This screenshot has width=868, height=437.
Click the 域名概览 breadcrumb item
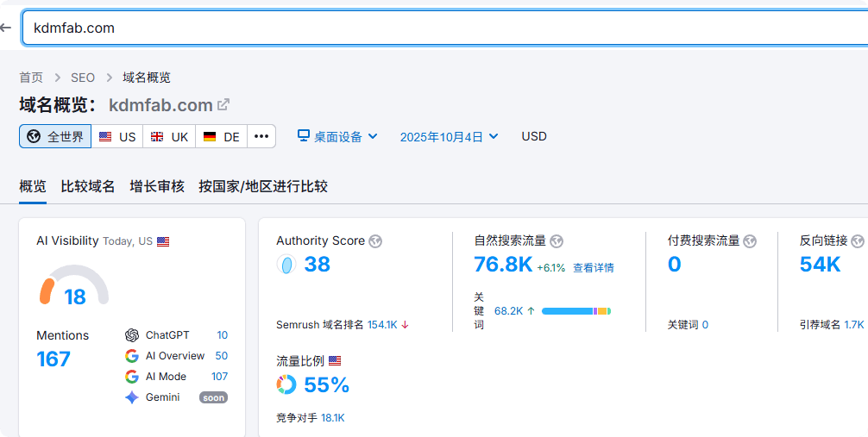147,78
